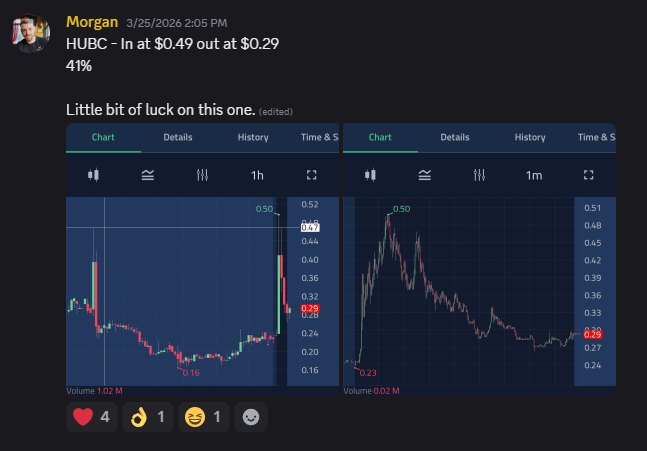Image resolution: width=647 pixels, height=451 pixels.
Task: Click fullscreen icon in left chart
Action: point(312,175)
